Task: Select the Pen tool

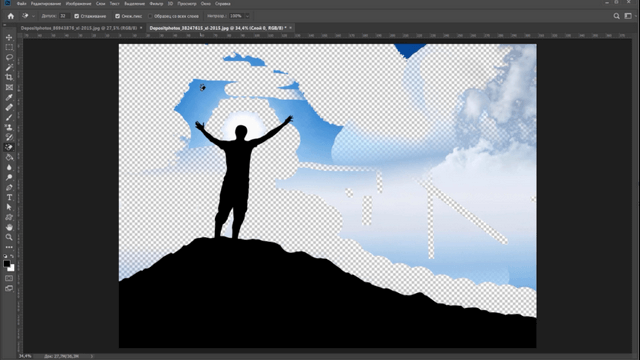Action: (9, 187)
